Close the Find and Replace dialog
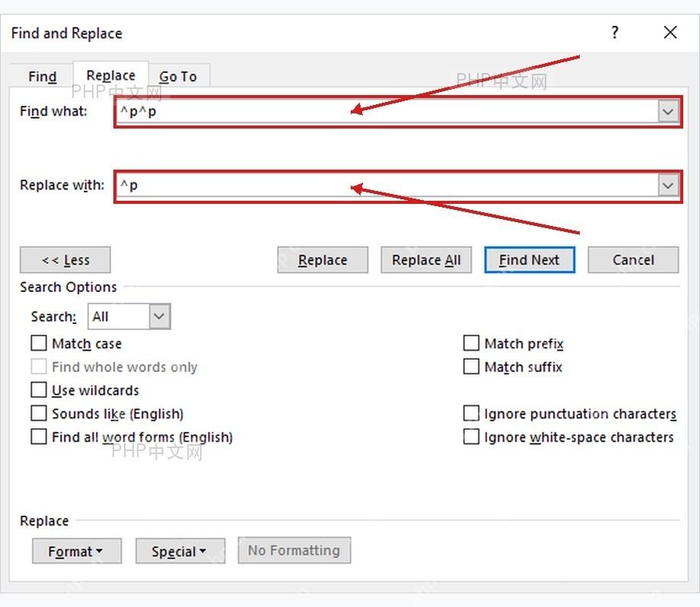Image resolution: width=700 pixels, height=607 pixels. [x=670, y=33]
